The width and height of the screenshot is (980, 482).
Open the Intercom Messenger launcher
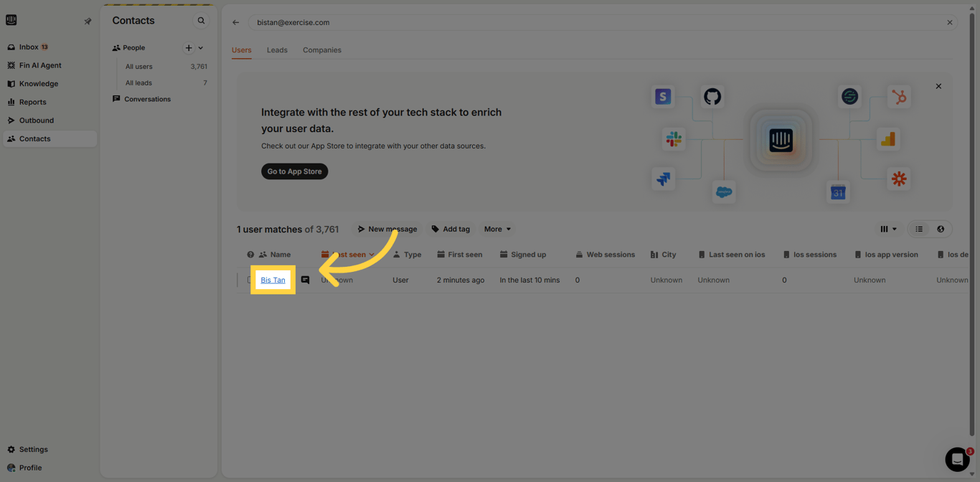click(x=956, y=459)
